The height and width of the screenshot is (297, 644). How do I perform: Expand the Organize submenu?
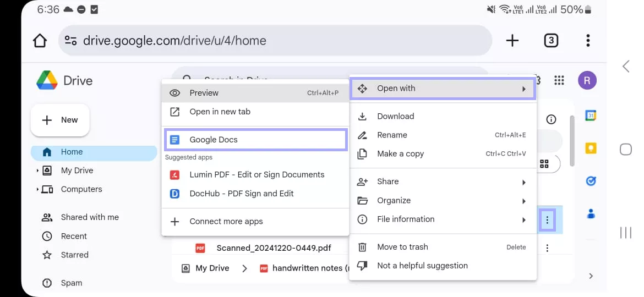pos(443,201)
